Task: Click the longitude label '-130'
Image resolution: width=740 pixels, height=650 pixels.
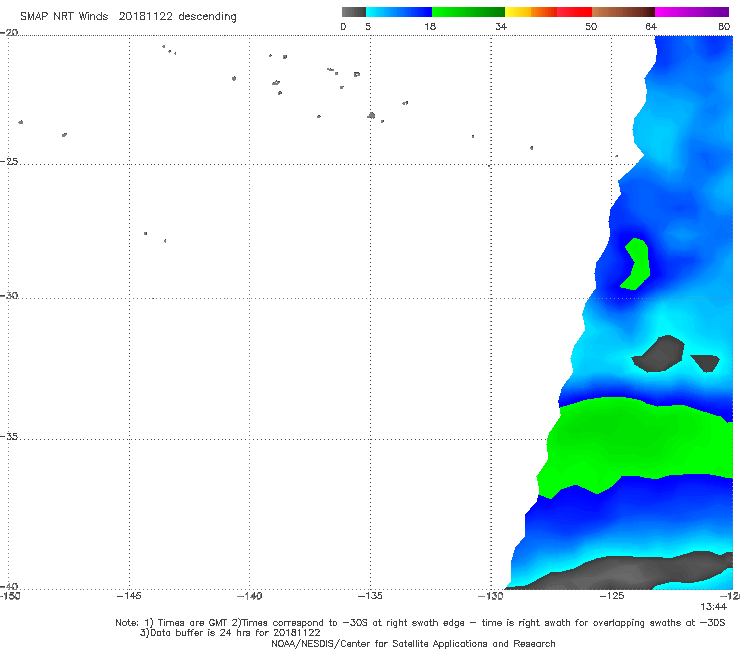Action: (490, 596)
